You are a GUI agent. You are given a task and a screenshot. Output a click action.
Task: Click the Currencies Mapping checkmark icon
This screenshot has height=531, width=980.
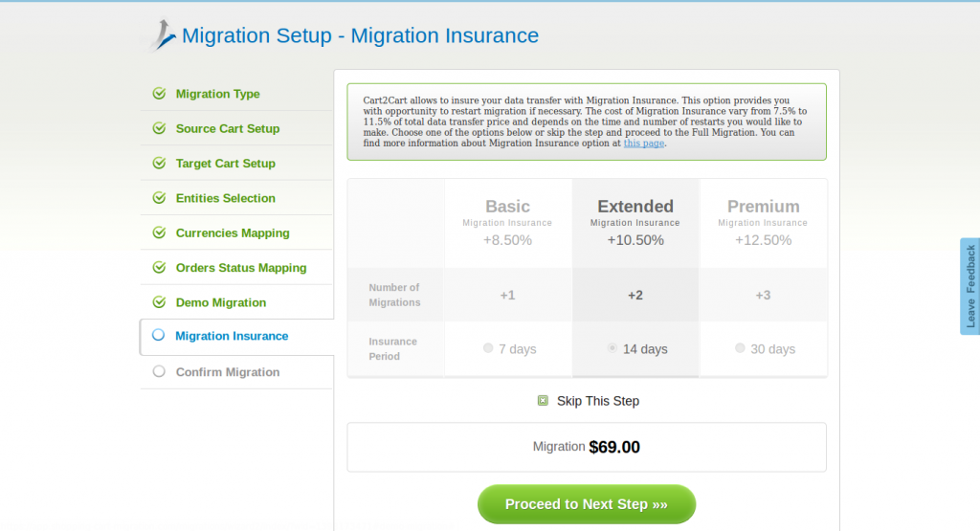click(159, 232)
